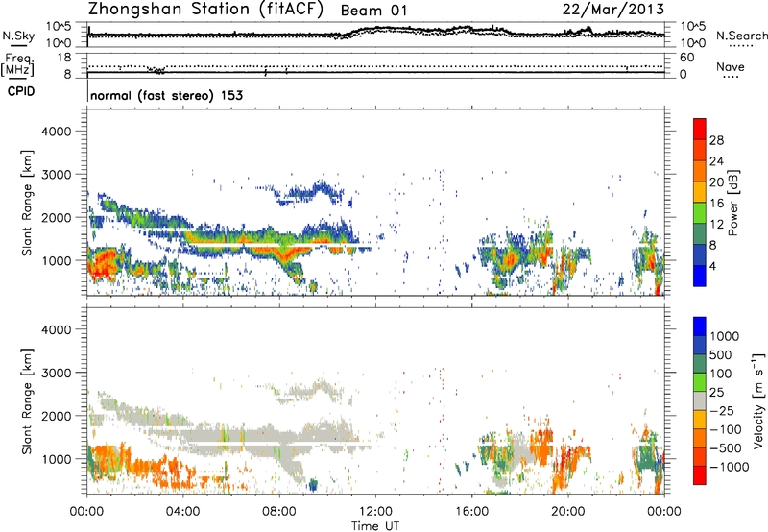This screenshot has width=768, height=532.
Task: Click the date '22/Mar/2013'
Action: pos(613,10)
